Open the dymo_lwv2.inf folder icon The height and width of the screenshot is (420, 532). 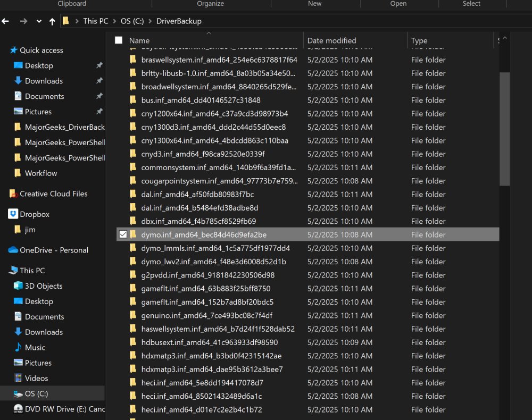point(132,262)
